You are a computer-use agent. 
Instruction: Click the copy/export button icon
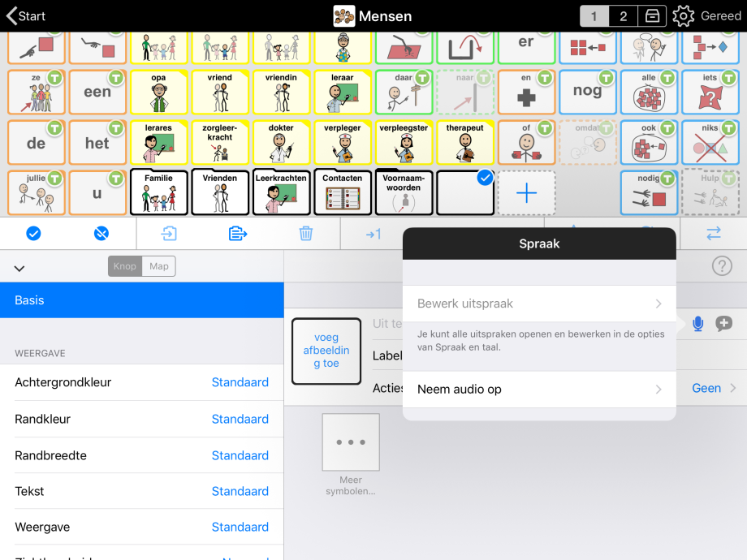point(237,234)
